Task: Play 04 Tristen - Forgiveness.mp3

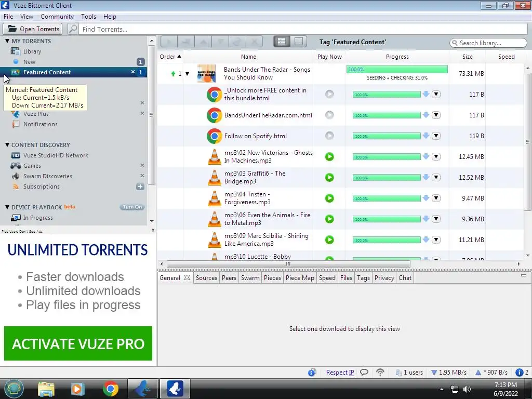Action: coord(329,198)
